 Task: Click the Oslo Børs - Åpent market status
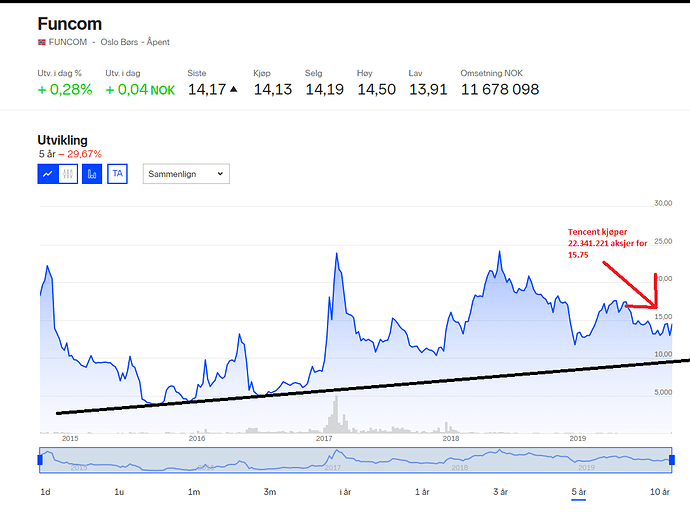pyautogui.click(x=135, y=42)
